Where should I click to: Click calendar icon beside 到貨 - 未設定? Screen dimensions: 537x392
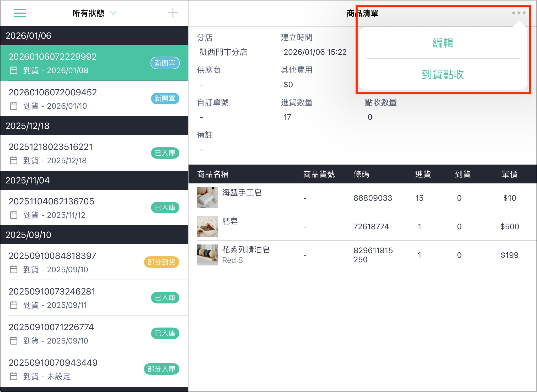point(14,376)
